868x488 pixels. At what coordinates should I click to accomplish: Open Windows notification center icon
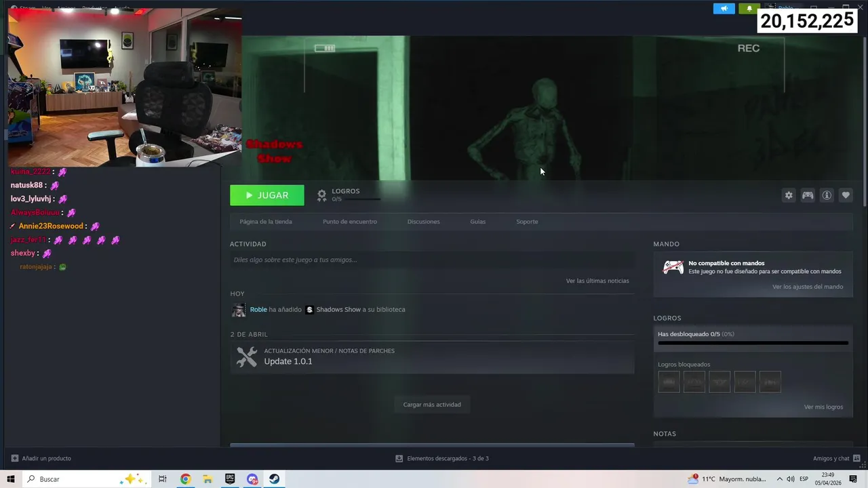[x=853, y=479]
